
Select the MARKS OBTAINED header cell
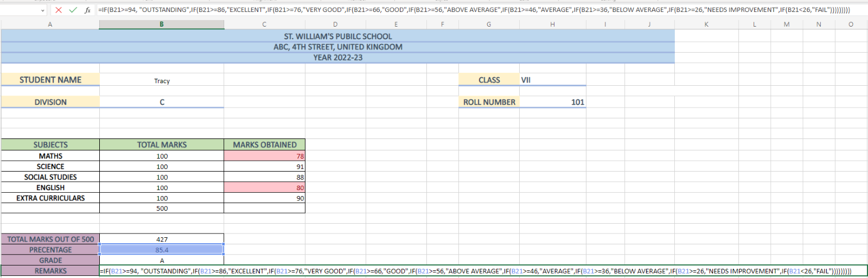click(265, 145)
